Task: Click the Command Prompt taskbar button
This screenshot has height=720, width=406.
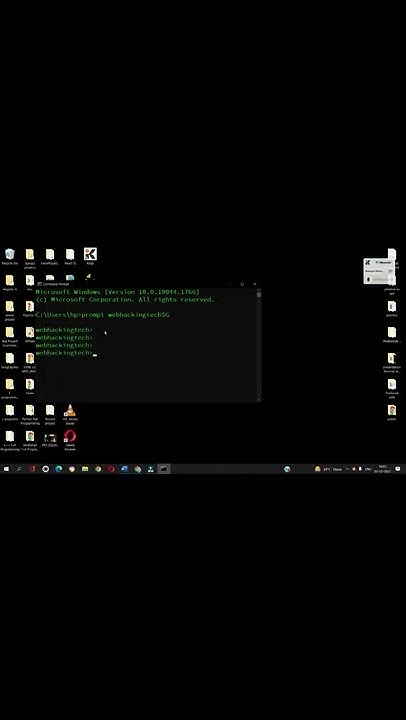Action: point(164,469)
